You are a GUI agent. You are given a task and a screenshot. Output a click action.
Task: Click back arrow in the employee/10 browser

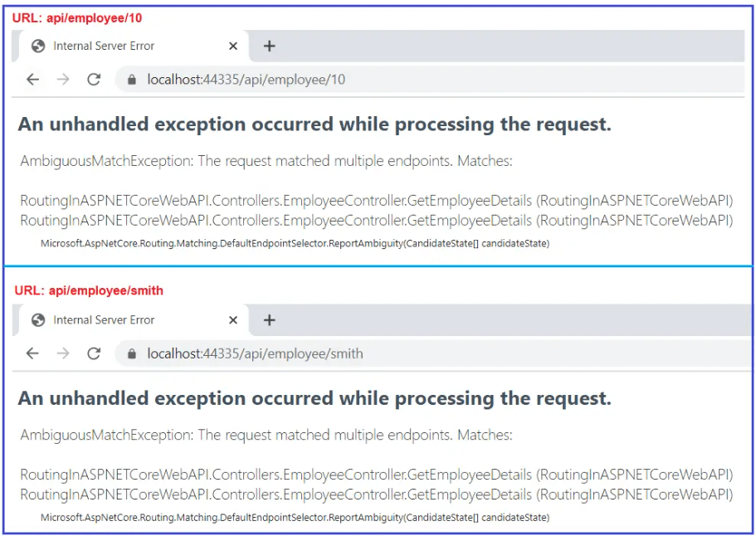pos(32,80)
